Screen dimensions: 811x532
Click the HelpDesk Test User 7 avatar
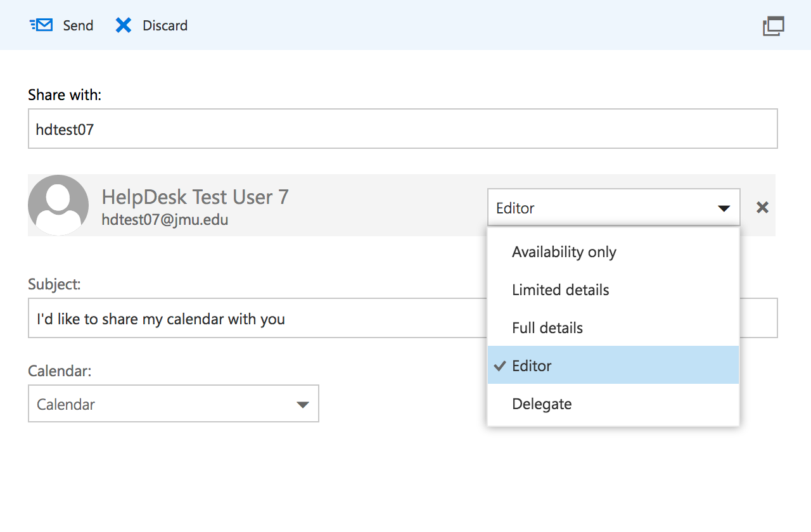pos(58,205)
